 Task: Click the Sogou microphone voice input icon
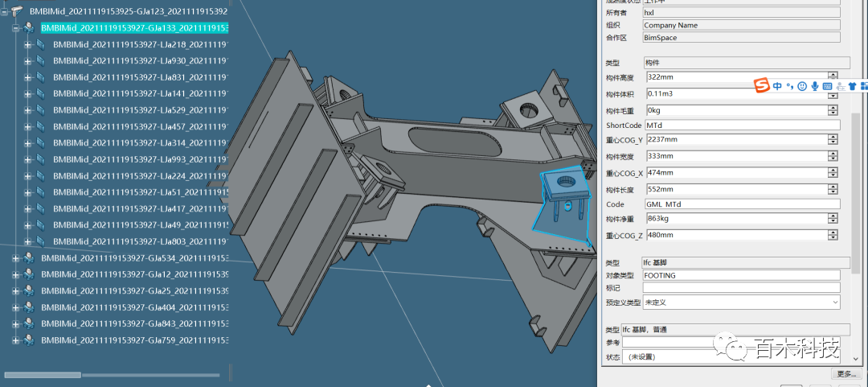815,86
